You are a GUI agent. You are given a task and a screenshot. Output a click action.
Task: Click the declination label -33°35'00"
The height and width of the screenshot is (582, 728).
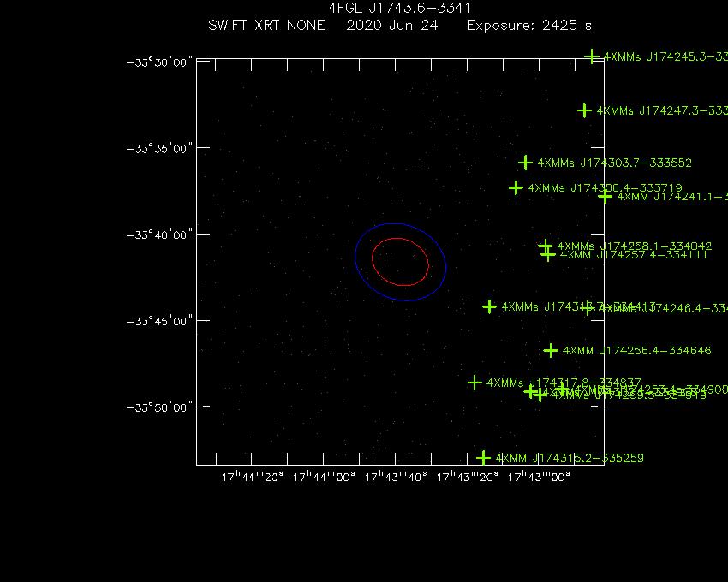pos(159,149)
